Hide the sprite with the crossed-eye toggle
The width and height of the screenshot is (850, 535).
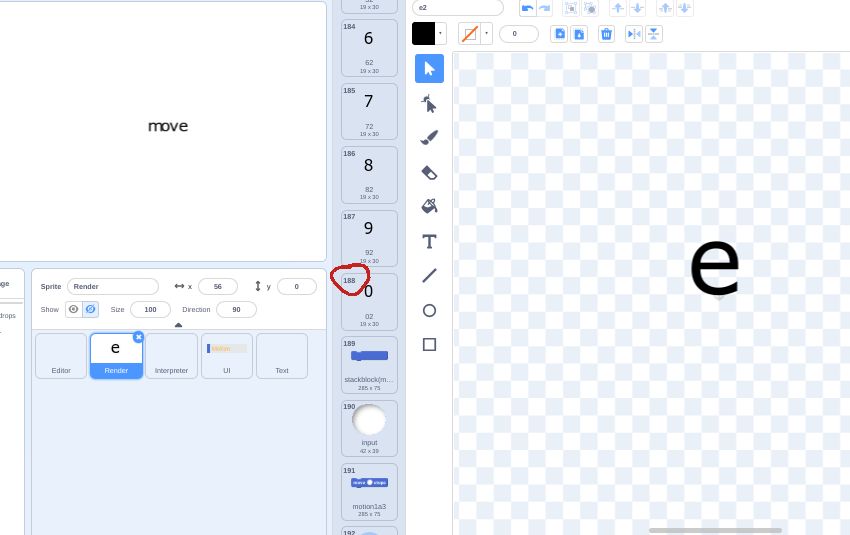(x=91, y=309)
